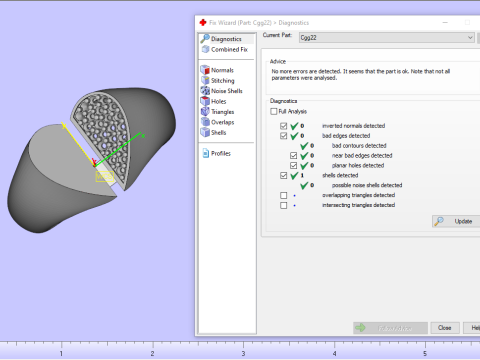Viewport: 480px width, 360px height.
Task: Toggle near bad edges detected checkbox
Action: [293, 156]
